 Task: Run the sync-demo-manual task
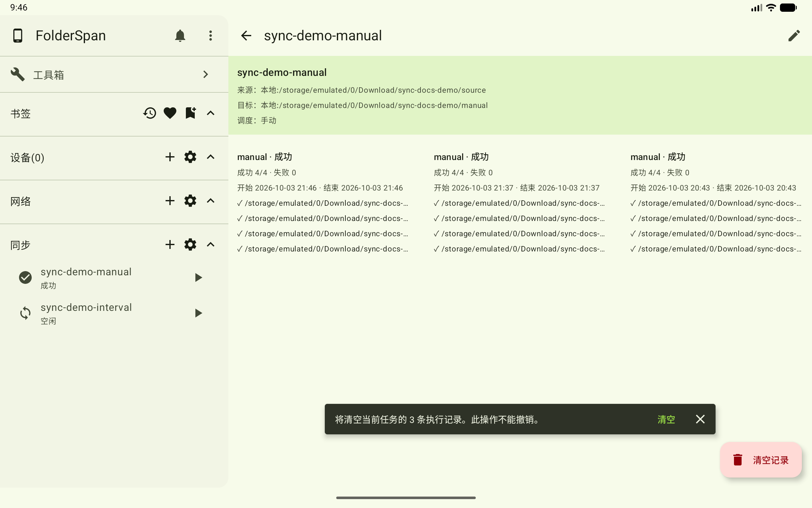tap(198, 277)
